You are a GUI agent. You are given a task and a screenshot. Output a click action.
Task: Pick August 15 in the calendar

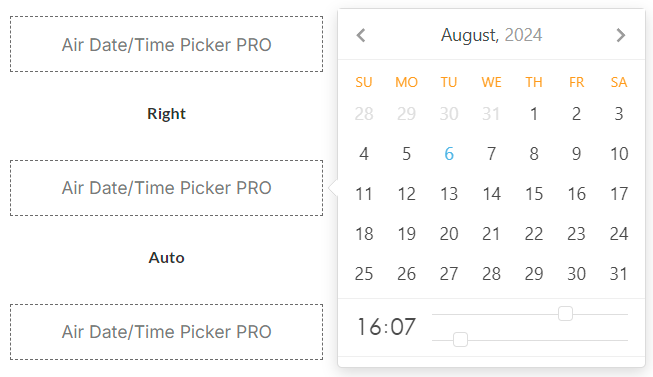pos(534,194)
